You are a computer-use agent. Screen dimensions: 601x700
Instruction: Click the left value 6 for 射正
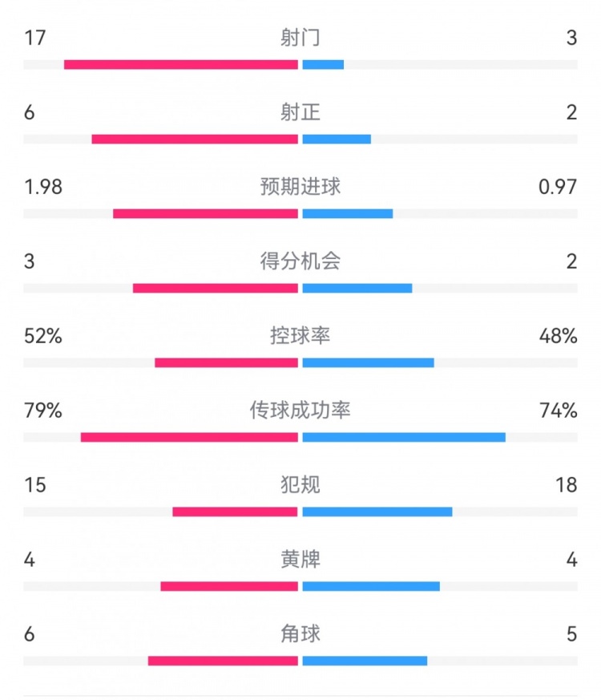30,112
